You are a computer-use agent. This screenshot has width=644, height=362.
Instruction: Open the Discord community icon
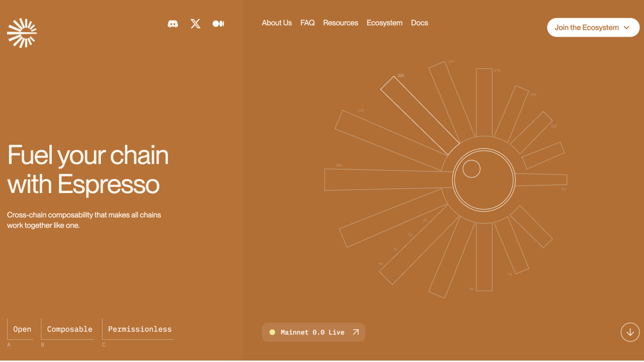(173, 23)
